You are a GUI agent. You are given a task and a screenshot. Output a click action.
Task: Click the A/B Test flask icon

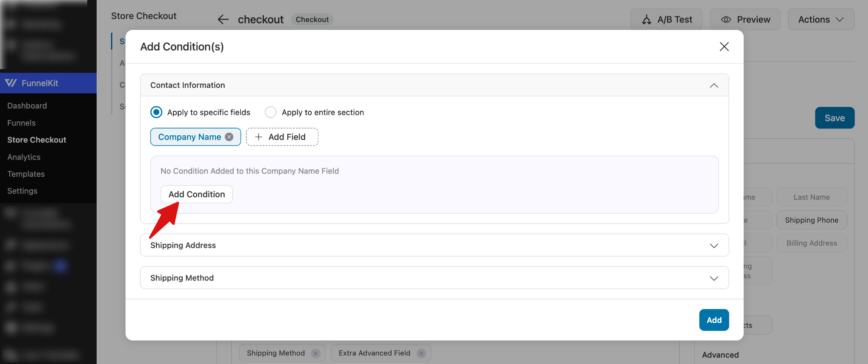point(646,20)
